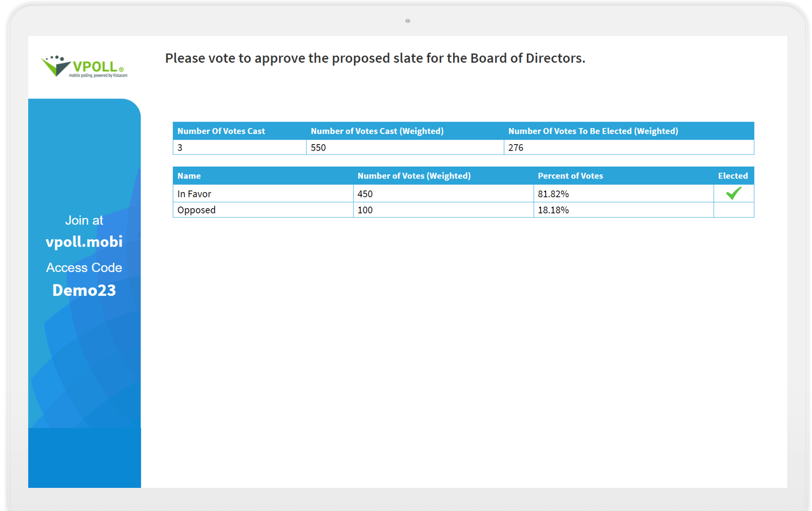812x511 pixels.
Task: Click the 450 weighted votes cell
Action: pyautogui.click(x=365, y=194)
